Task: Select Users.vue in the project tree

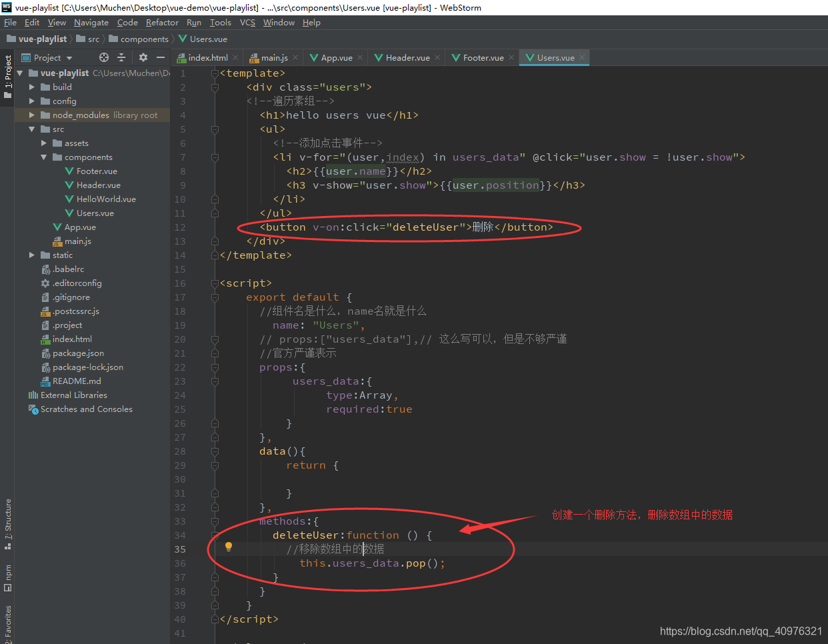Action: [95, 213]
